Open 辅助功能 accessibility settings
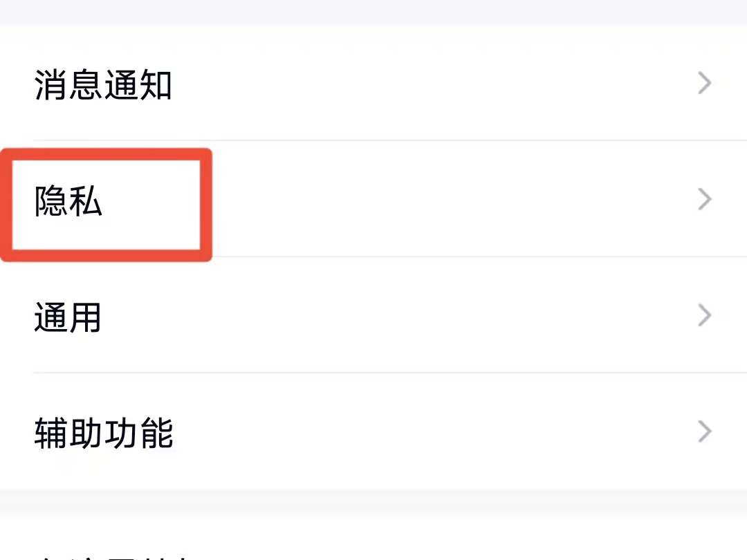The image size is (747, 560). [x=373, y=431]
